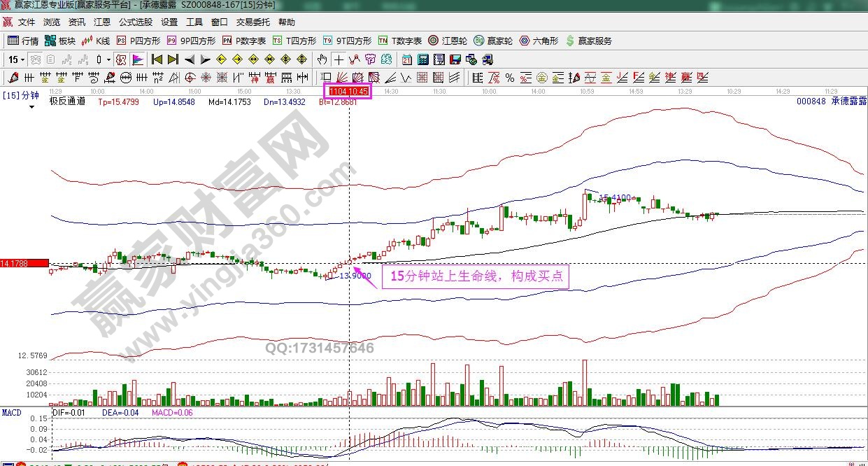
Task: Click the 承德露露 stock name label
Action: pos(847,100)
